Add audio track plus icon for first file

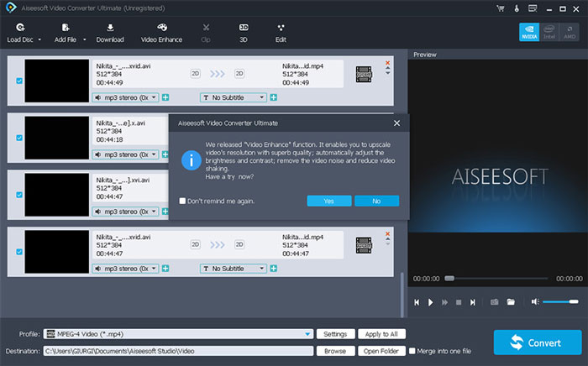[165, 97]
